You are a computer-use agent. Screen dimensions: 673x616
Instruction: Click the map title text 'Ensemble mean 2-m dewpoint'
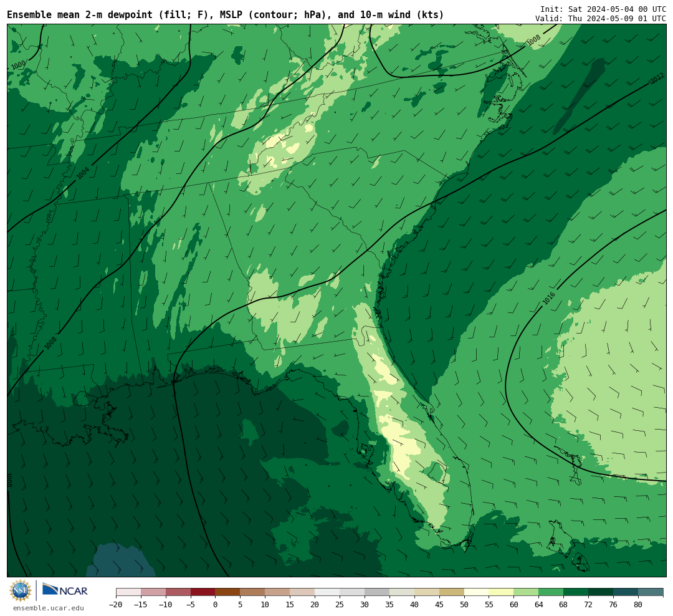(80, 15)
